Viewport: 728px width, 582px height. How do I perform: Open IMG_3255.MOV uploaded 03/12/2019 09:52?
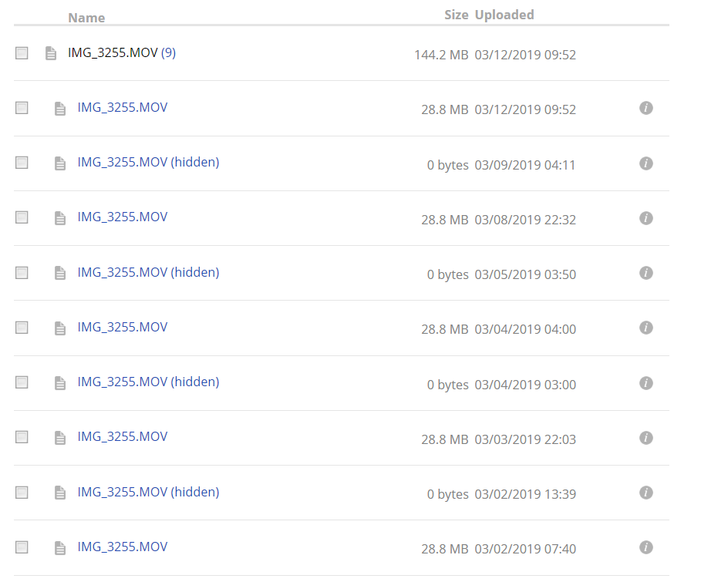[x=122, y=108]
